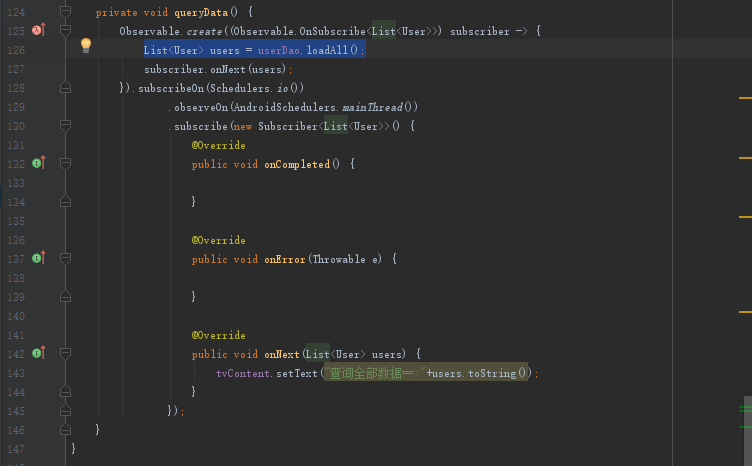Click the lightbulb quick-fix icon on line 126
The width and height of the screenshot is (752, 466).
click(86, 45)
